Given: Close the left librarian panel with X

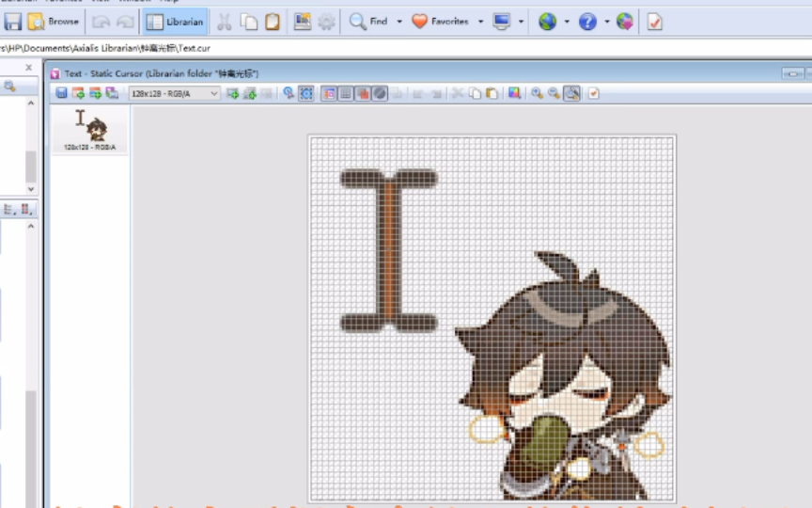Looking at the screenshot, I should 28,68.
